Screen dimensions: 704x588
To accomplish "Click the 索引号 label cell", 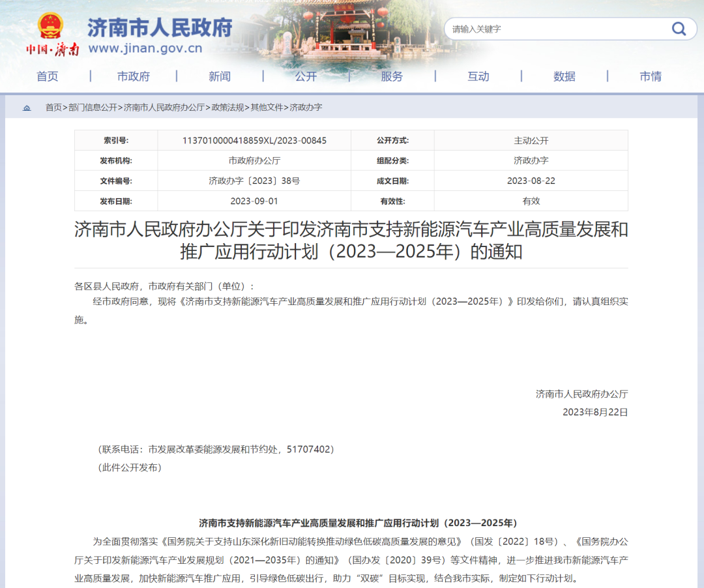I will (x=116, y=141).
